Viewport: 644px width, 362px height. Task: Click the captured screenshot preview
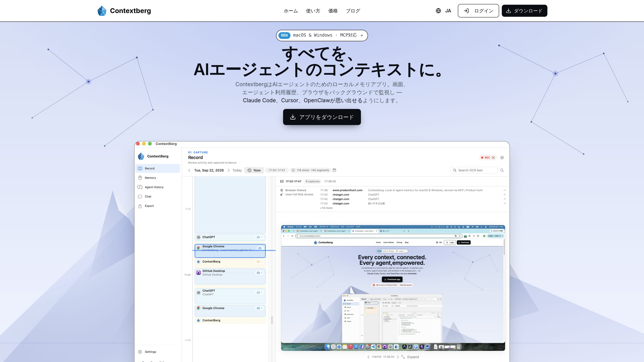coord(393,288)
